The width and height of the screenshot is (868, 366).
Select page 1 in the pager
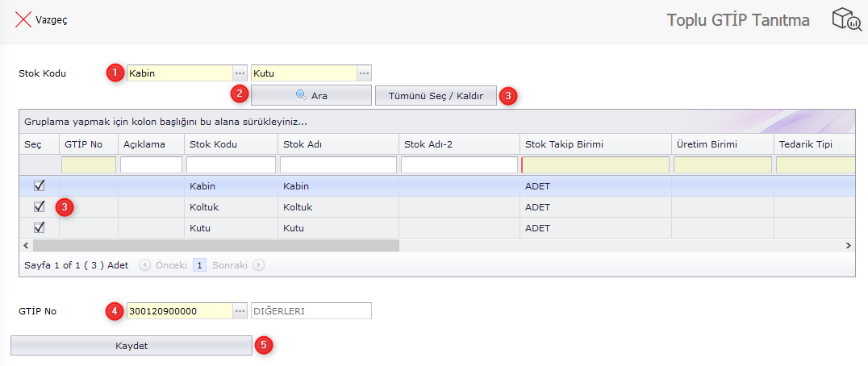(199, 264)
